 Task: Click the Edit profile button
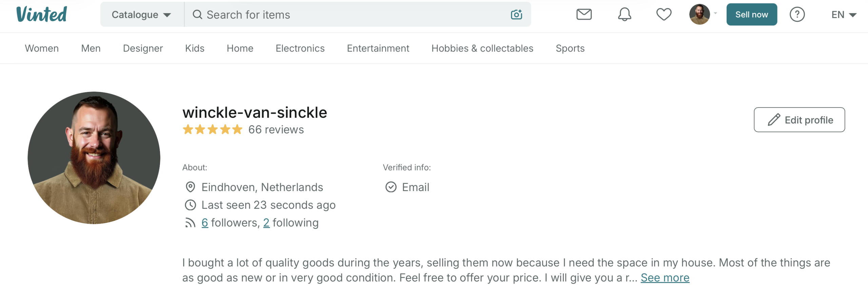(x=799, y=120)
